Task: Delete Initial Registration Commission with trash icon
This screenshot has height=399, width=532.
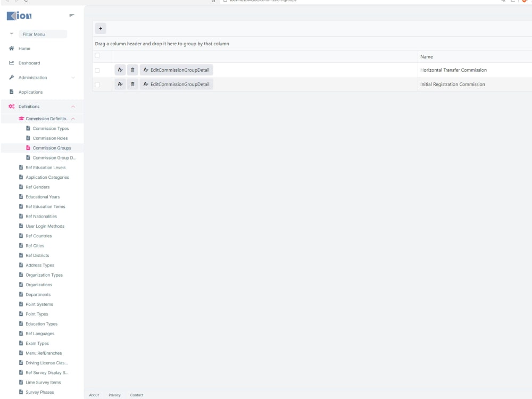Action: (132, 84)
